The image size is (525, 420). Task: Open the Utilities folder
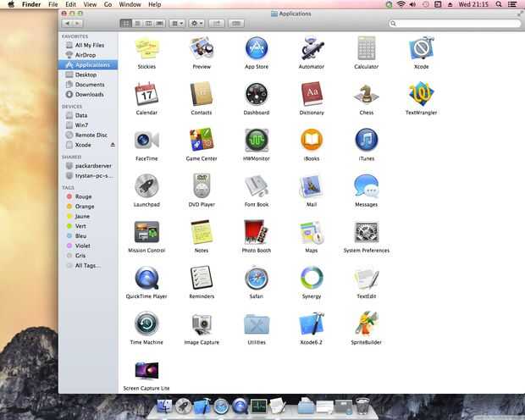pos(257,324)
